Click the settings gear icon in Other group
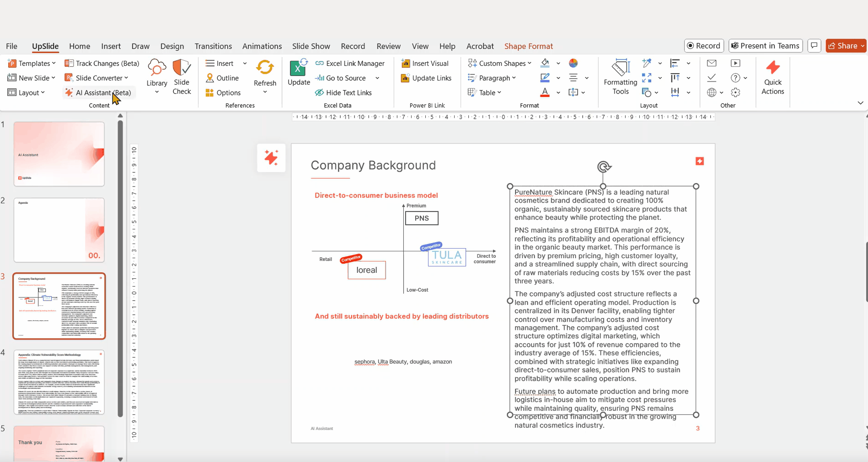Image resolution: width=868 pixels, height=462 pixels. coord(735,92)
